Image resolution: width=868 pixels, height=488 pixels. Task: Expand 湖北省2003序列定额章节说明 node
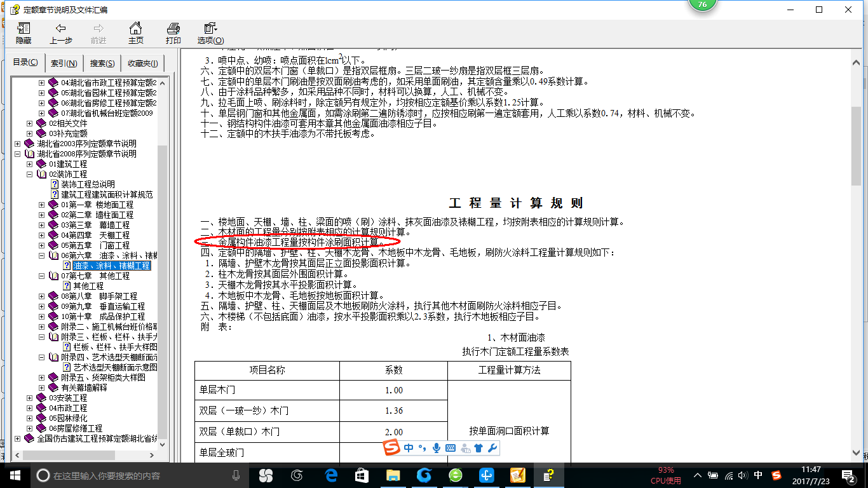[x=18, y=144]
